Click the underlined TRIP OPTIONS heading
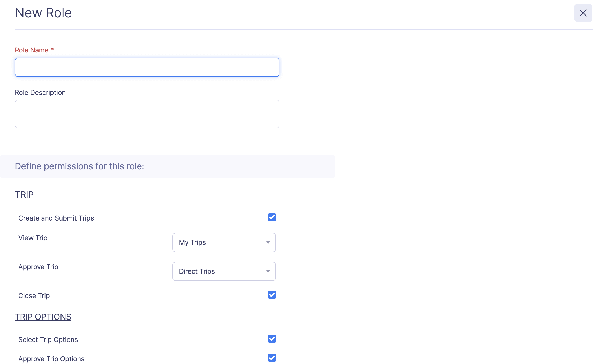 (43, 317)
